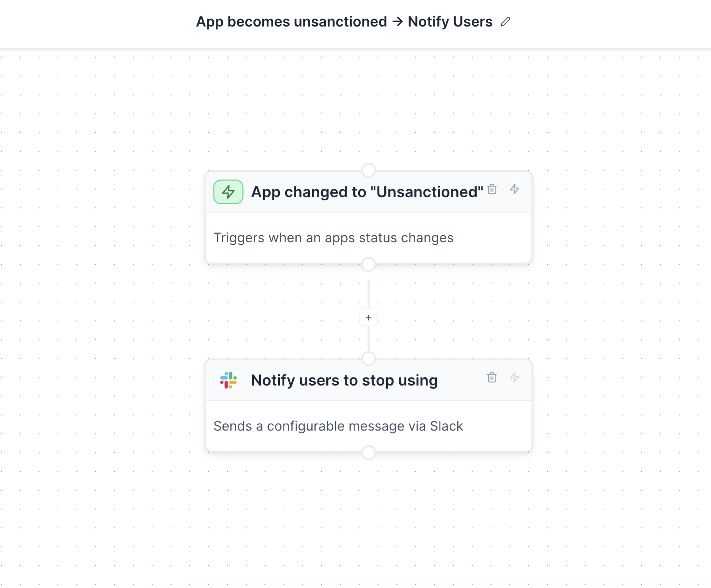Image resolution: width=711 pixels, height=588 pixels.
Task: Click the bottom connector of the trigger node
Action: (x=368, y=264)
